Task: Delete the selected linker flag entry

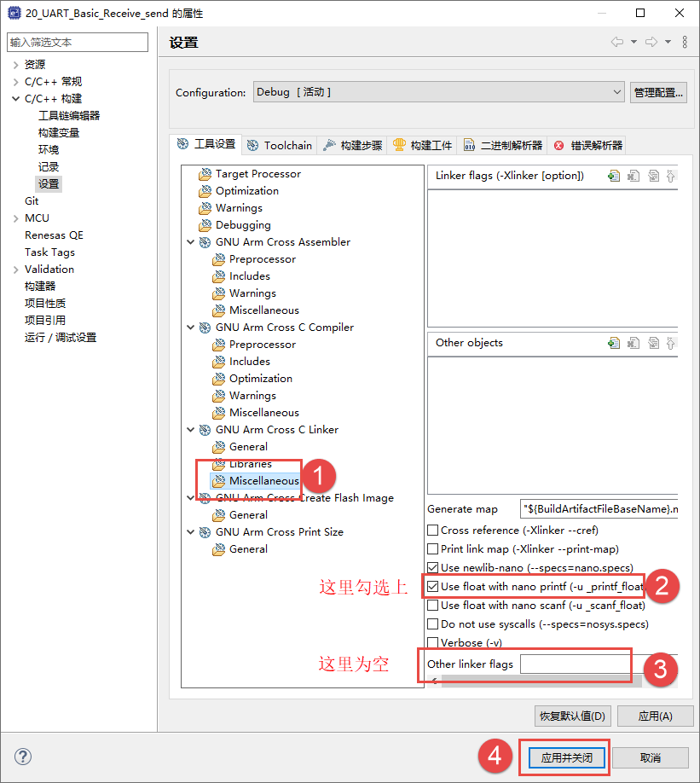Action: [633, 176]
